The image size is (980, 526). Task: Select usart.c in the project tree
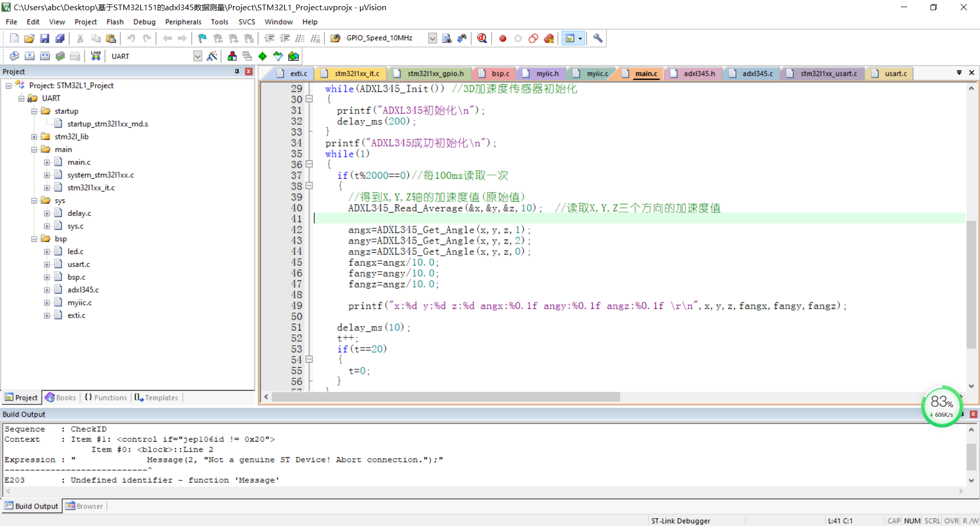click(79, 265)
